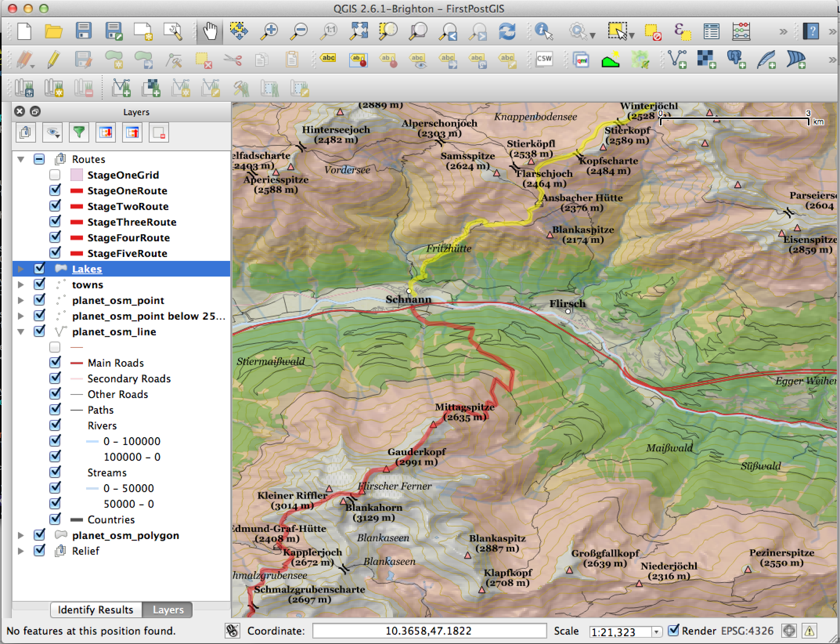This screenshot has height=644, width=840.
Task: Click the CRS status globe icon
Action: coord(789,631)
